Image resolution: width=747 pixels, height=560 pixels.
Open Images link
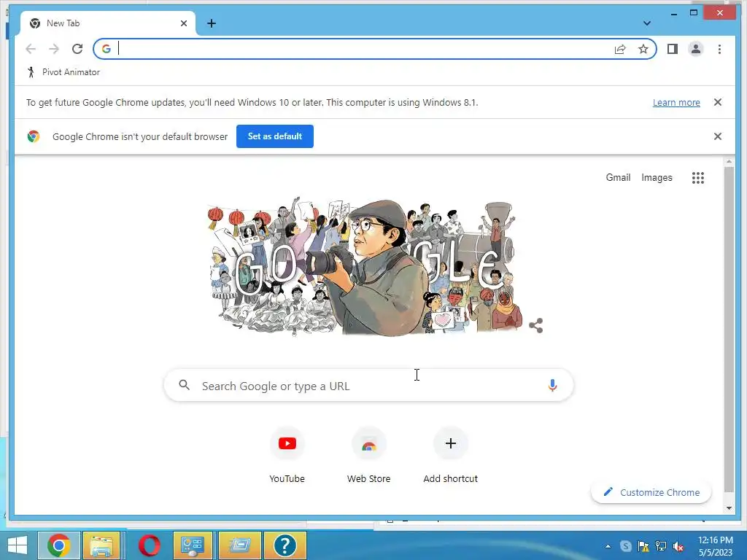coord(657,178)
